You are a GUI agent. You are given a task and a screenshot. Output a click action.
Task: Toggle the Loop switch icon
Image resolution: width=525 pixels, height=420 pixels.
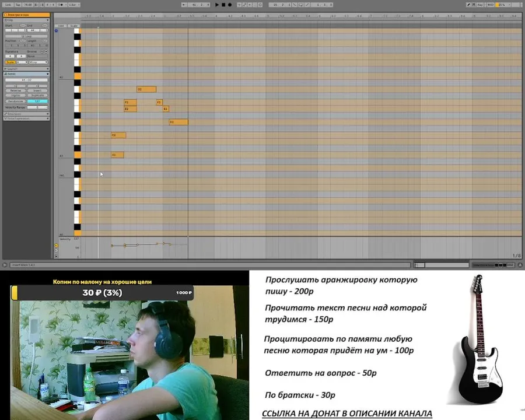301,5
